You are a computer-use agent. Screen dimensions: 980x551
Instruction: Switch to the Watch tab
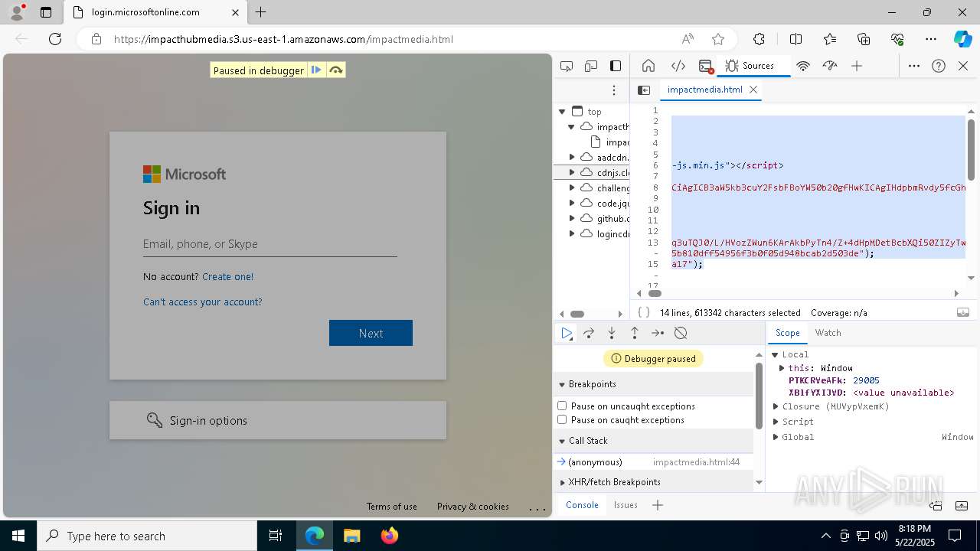(x=828, y=333)
